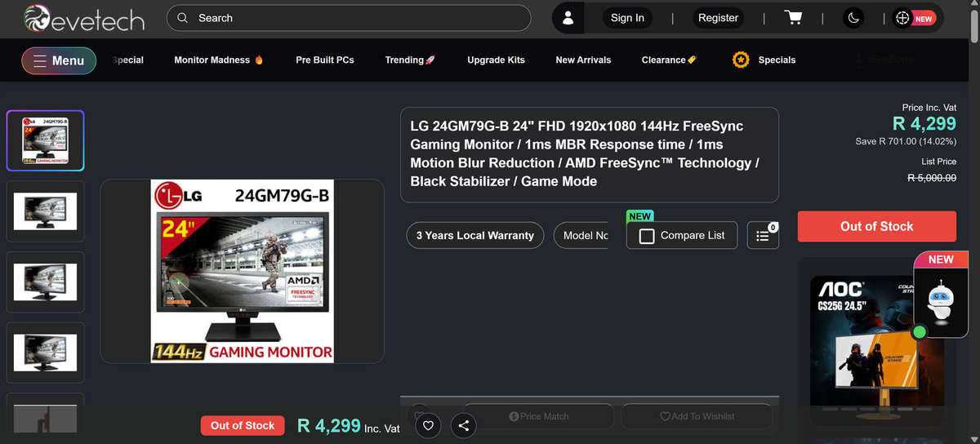Open the user account profile icon

568,18
